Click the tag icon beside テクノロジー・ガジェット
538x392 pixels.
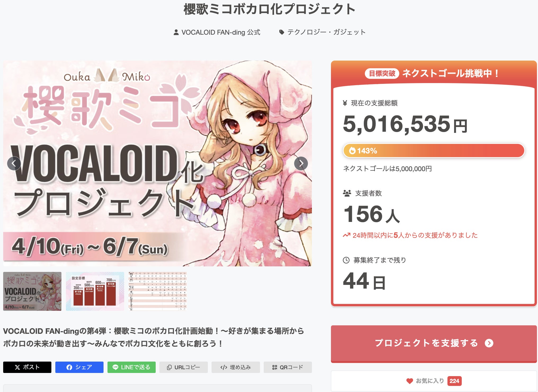pos(282,32)
